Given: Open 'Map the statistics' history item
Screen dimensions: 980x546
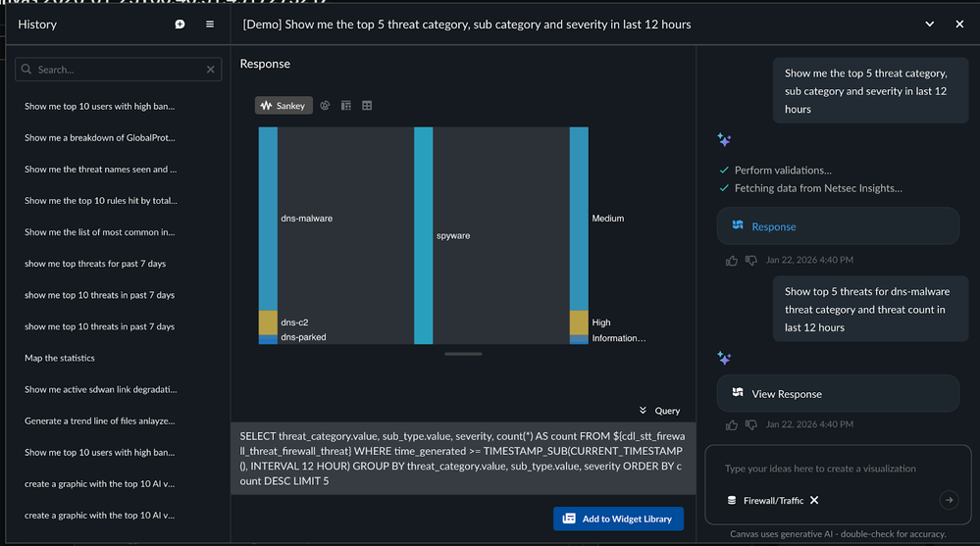Looking at the screenshot, I should click(60, 358).
